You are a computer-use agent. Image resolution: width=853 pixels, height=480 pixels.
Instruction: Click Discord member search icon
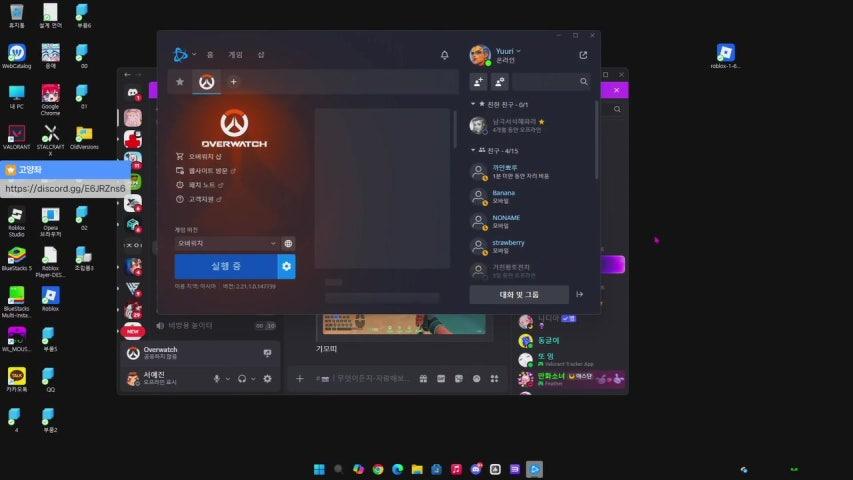click(x=617, y=109)
